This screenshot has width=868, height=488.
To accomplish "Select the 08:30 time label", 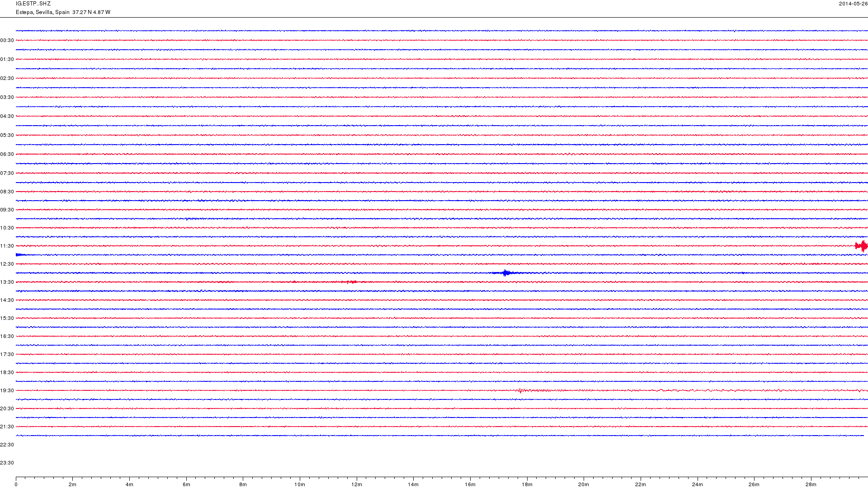I will click(x=7, y=192).
